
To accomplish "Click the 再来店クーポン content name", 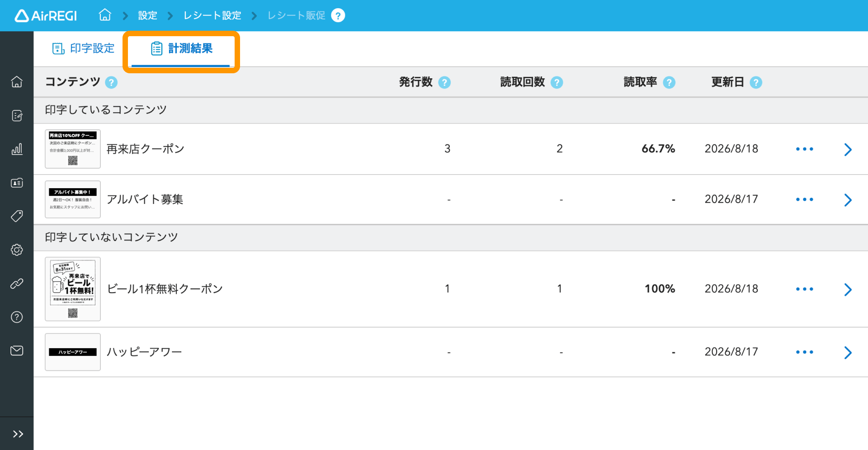I will [x=146, y=149].
